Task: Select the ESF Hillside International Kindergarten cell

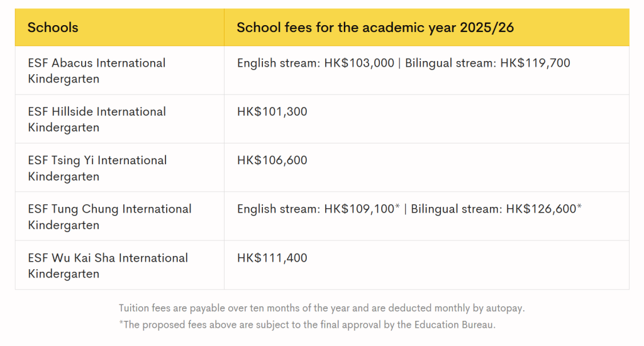Action: click(97, 120)
